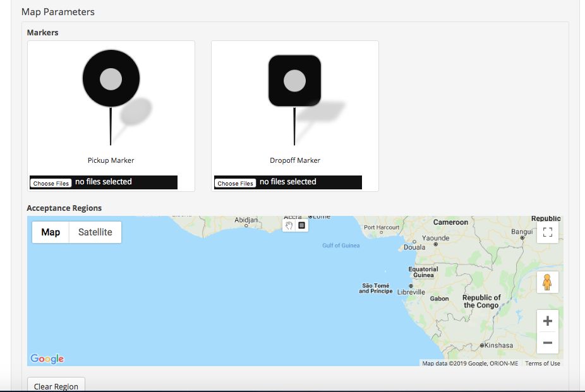Toggle fullscreen map view
585x392 pixels.
(x=547, y=232)
